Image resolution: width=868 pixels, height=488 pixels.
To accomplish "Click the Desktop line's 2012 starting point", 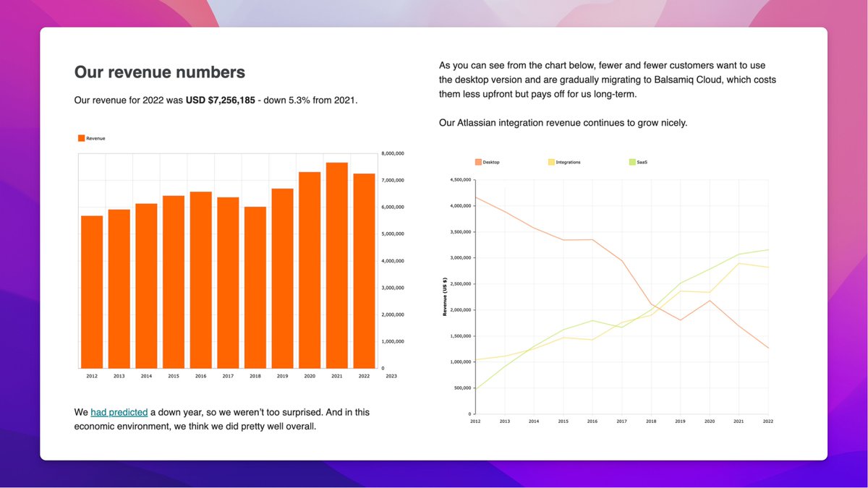I will (x=475, y=197).
